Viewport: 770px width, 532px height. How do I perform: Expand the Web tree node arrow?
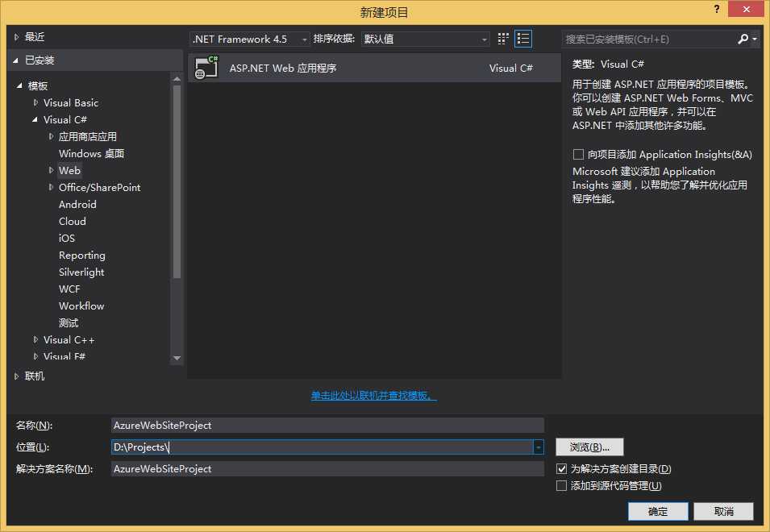coord(51,170)
